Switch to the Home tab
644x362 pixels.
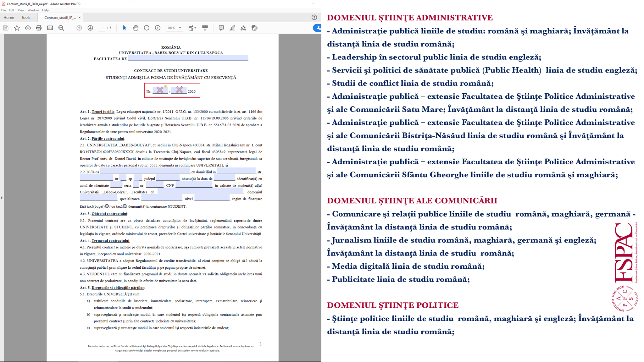[x=9, y=18]
